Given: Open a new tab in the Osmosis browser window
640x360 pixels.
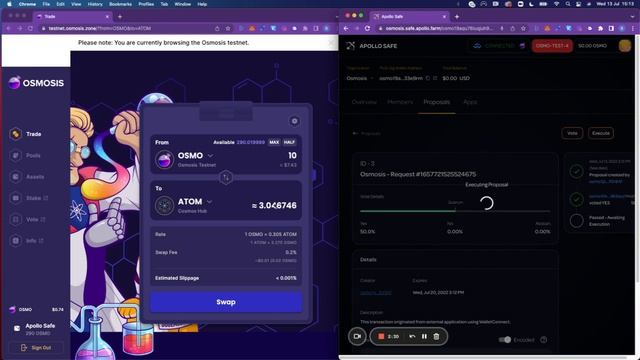Looking at the screenshot, I should [x=120, y=17].
